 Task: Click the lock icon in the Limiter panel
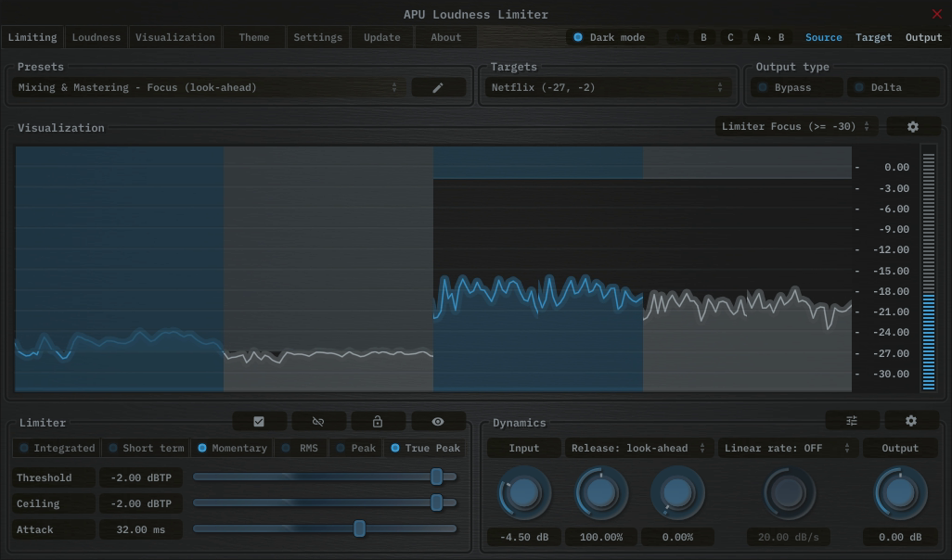379,420
